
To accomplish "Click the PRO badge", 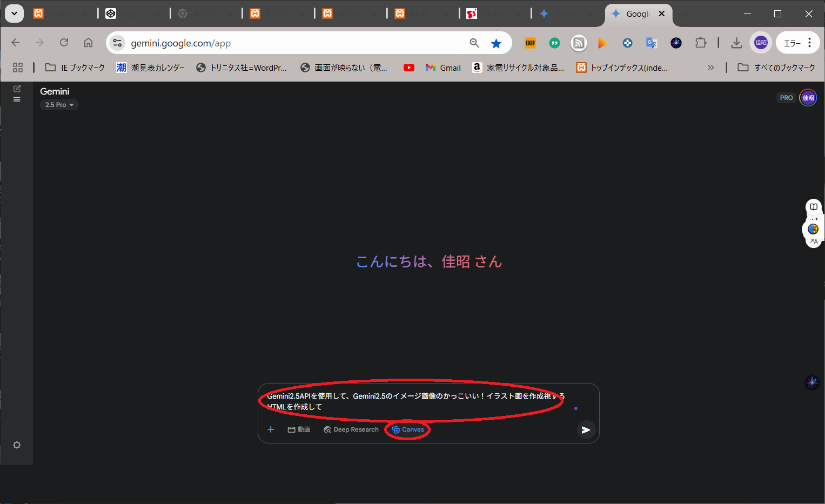I will (786, 98).
